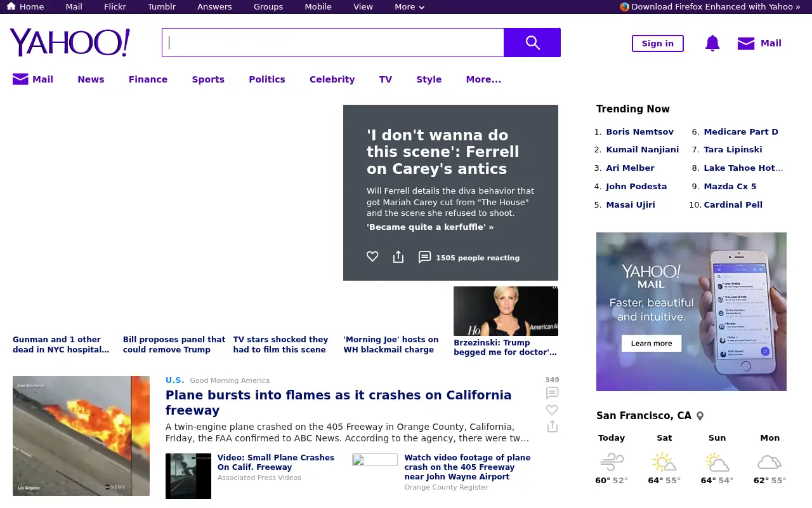The height and width of the screenshot is (508, 812).
Task: Open trending topic John Podesta
Action: [636, 187]
